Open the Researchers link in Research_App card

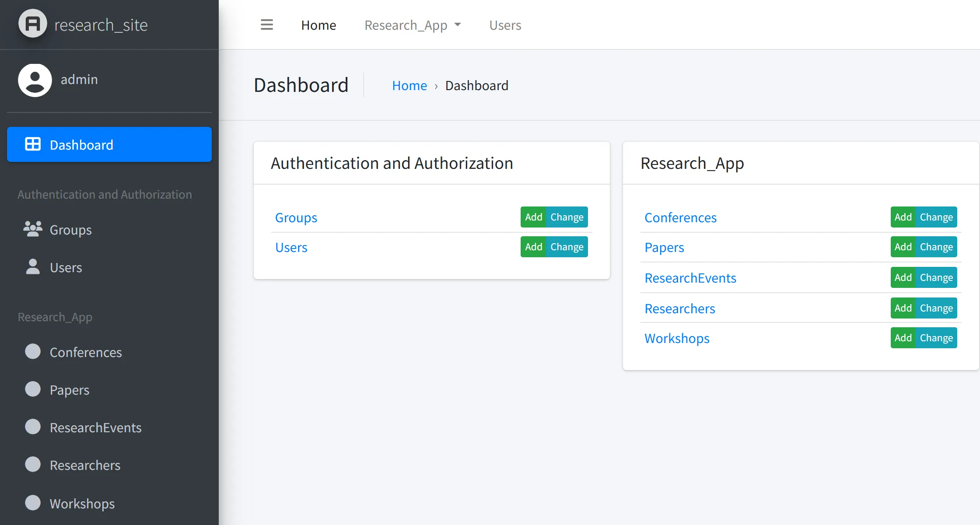(x=680, y=308)
